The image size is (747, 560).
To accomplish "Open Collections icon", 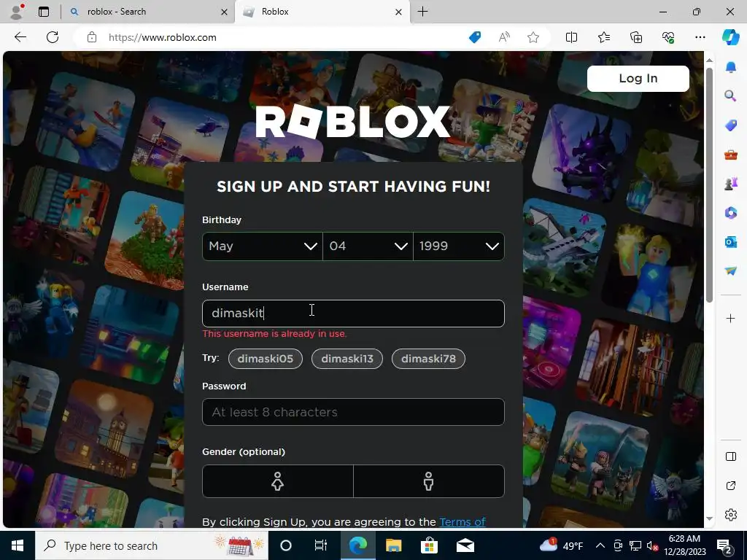I will coord(636,37).
